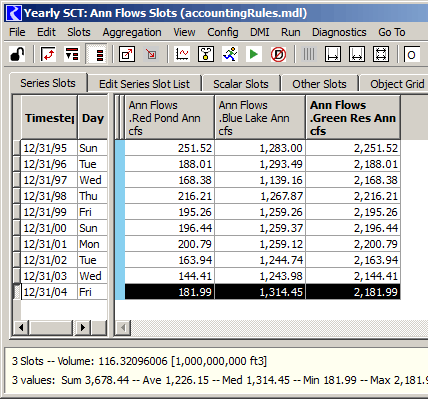Click the Thu day cell

pyautogui.click(x=93, y=196)
